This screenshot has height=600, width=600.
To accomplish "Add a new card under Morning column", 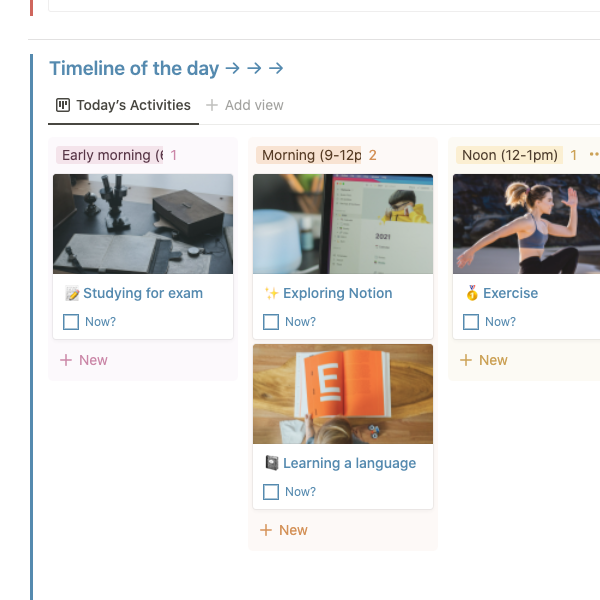I will click(x=284, y=530).
